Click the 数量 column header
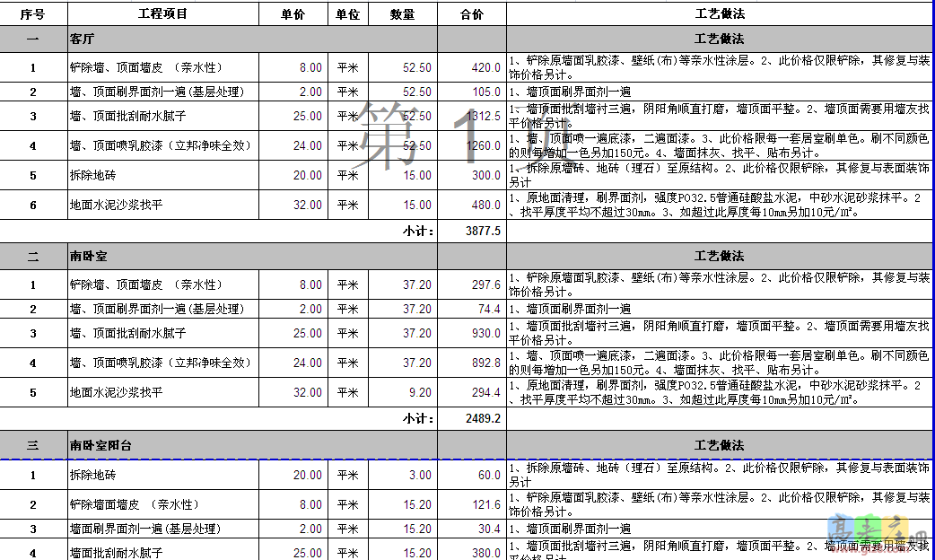Viewport: 935px width, 560px height. tap(402, 14)
